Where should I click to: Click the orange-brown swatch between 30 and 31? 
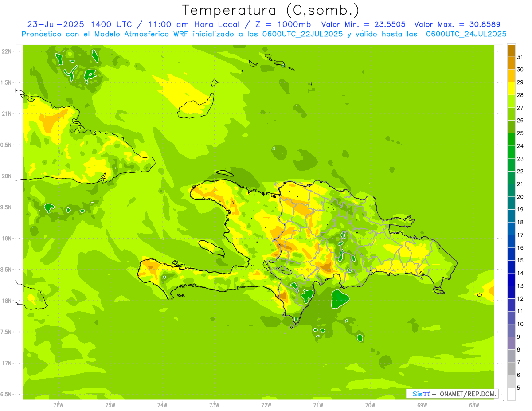pos(511,63)
